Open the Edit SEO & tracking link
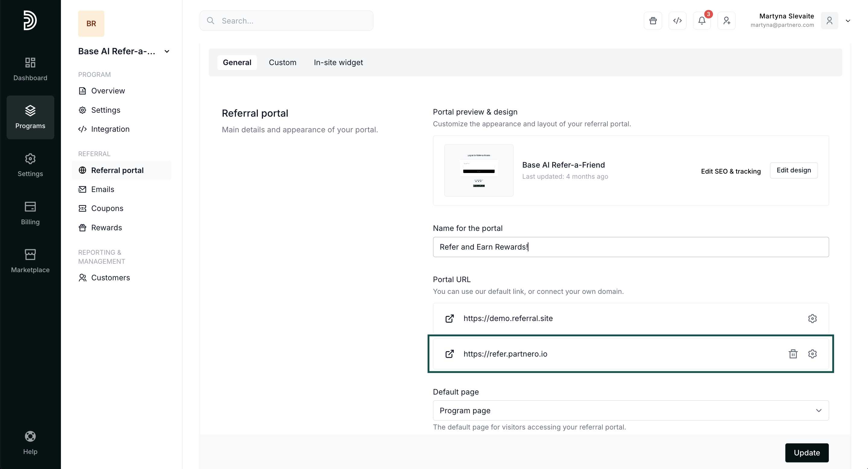 [730, 172]
